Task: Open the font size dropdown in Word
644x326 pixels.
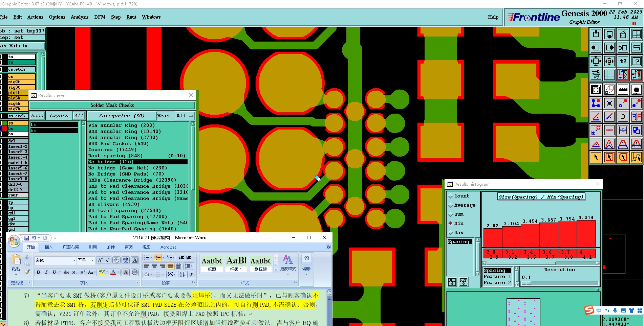Action: pos(92,260)
